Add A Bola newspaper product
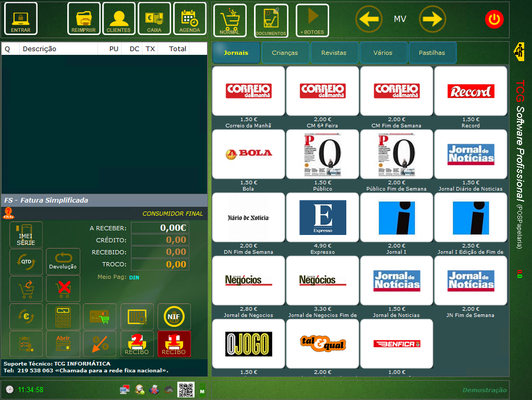This screenshot has height=400, width=532. tap(248, 154)
